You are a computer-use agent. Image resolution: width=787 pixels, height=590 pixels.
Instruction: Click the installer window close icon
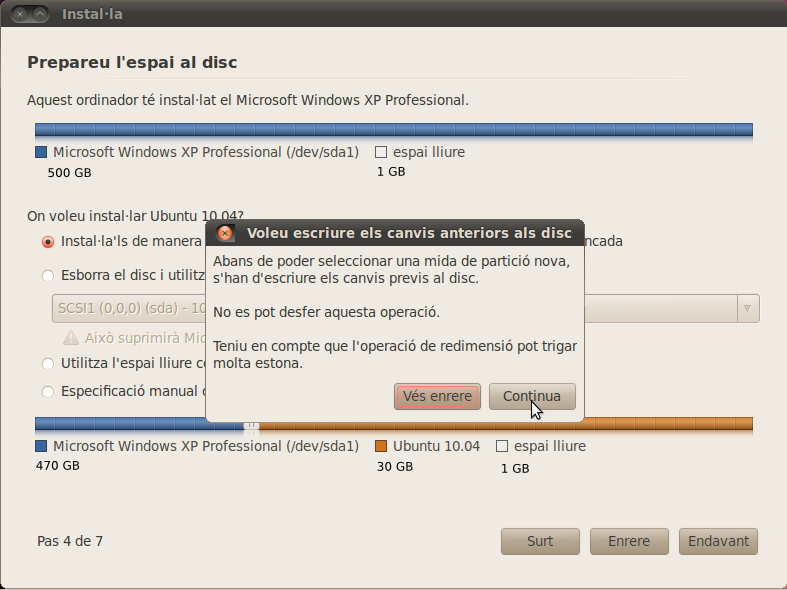[x=20, y=14]
